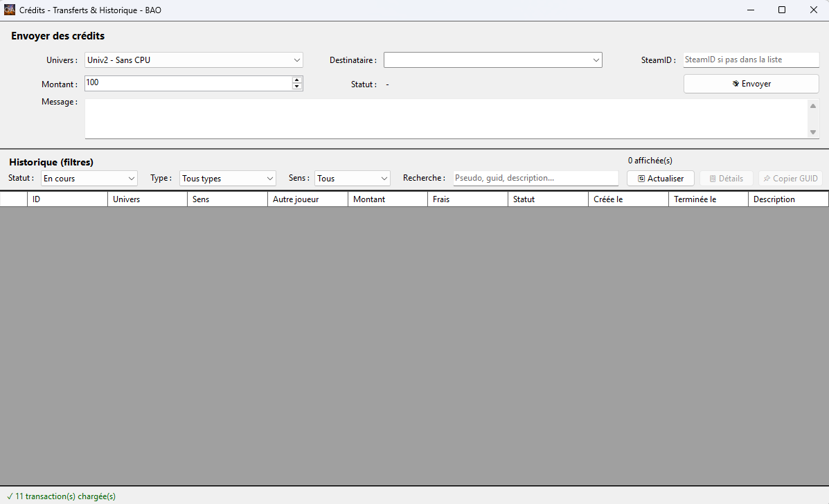829x504 pixels.
Task: Decrease Montant with the down arrow
Action: pos(297,87)
